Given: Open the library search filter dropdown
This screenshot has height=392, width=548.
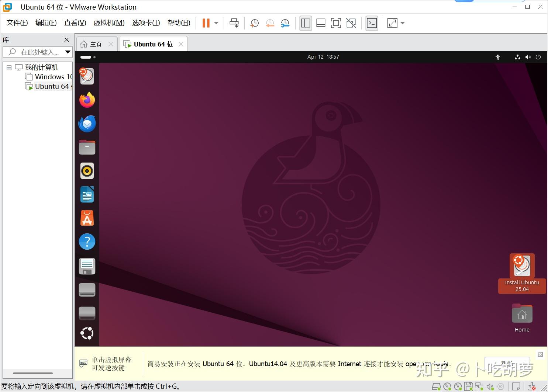Looking at the screenshot, I should coord(68,52).
